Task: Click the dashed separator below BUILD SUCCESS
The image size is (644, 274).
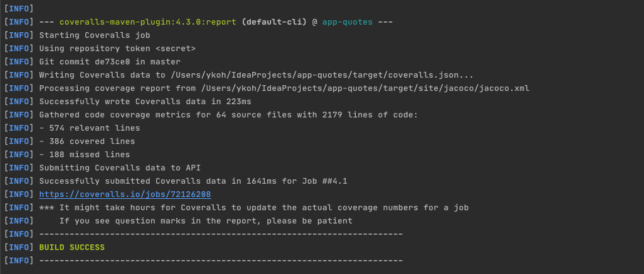Action: [221, 260]
